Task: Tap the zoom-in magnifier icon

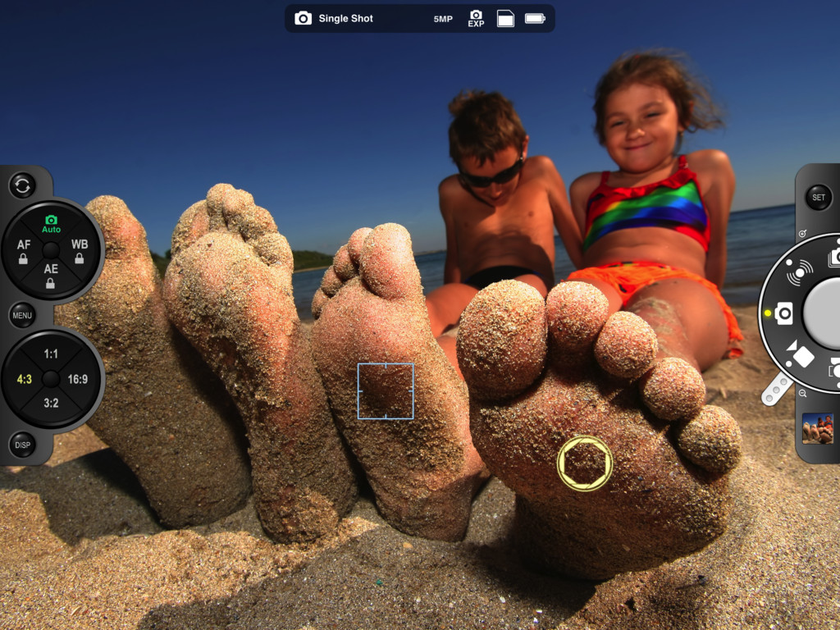Action: [x=802, y=234]
